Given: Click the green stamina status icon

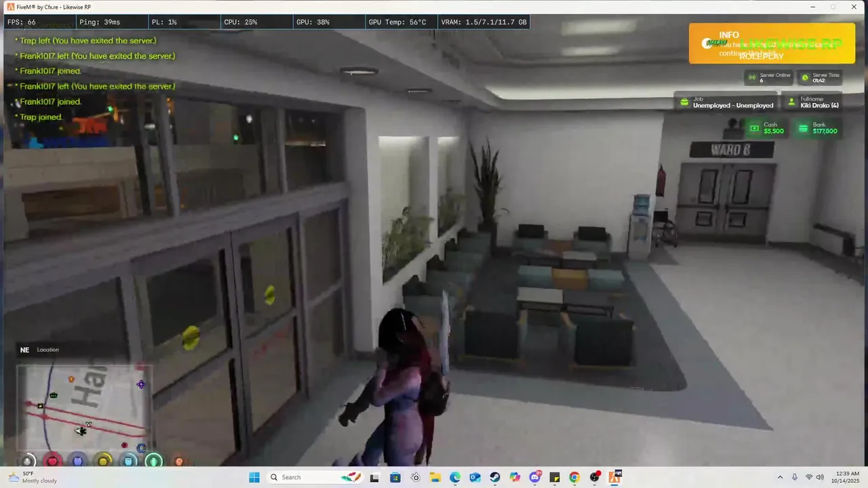Looking at the screenshot, I should (x=154, y=462).
